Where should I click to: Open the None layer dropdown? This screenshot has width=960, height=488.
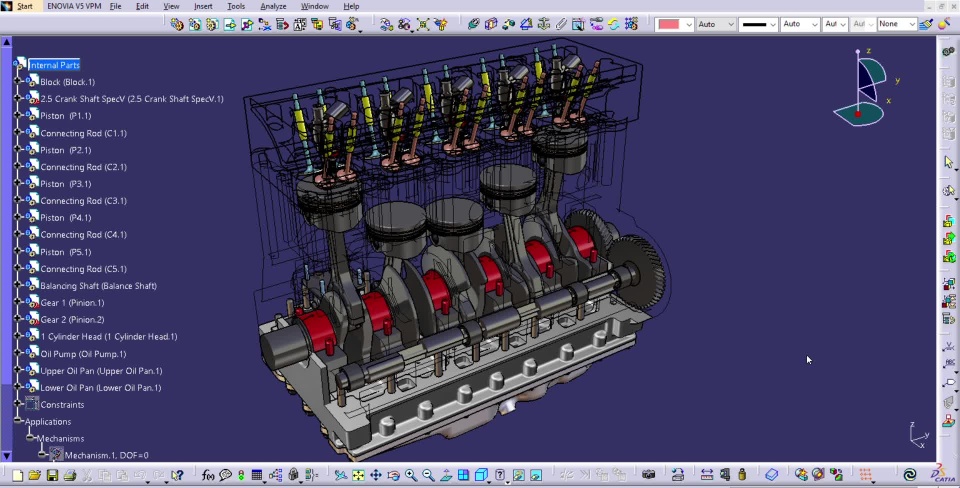click(x=911, y=24)
